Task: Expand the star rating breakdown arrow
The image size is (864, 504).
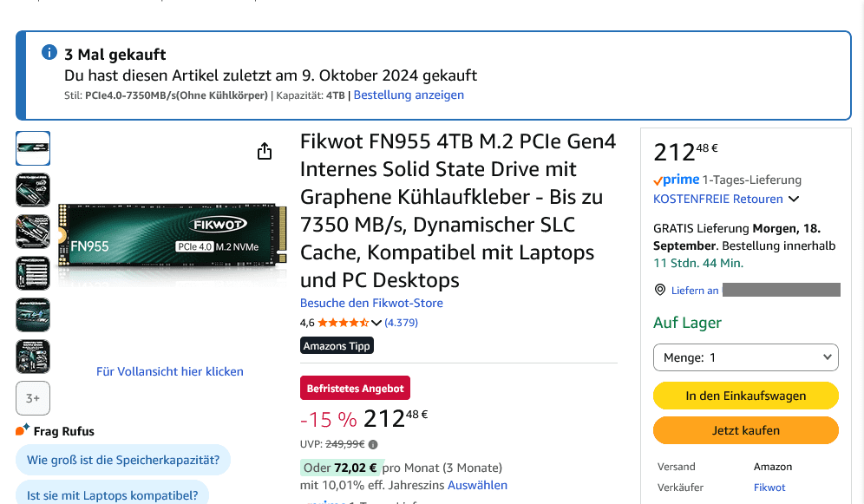Action: (x=376, y=323)
